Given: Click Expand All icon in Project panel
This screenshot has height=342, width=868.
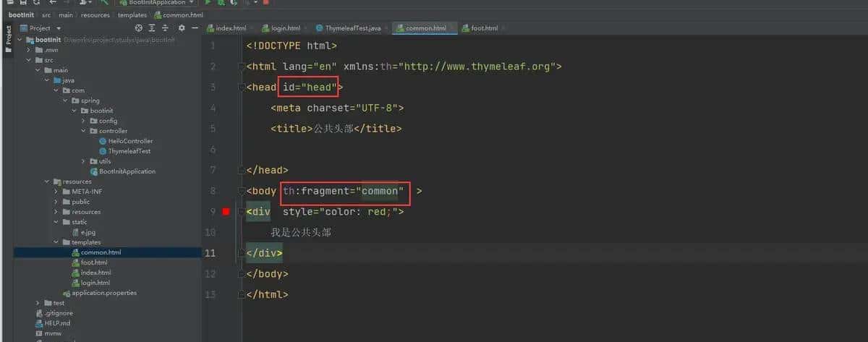Looking at the screenshot, I should [153, 27].
